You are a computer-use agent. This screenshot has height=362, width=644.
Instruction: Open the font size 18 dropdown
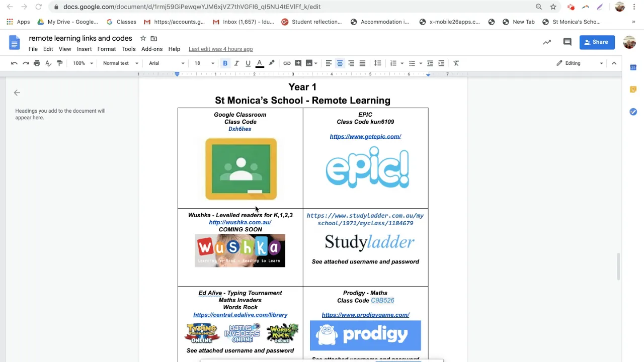coord(204,63)
